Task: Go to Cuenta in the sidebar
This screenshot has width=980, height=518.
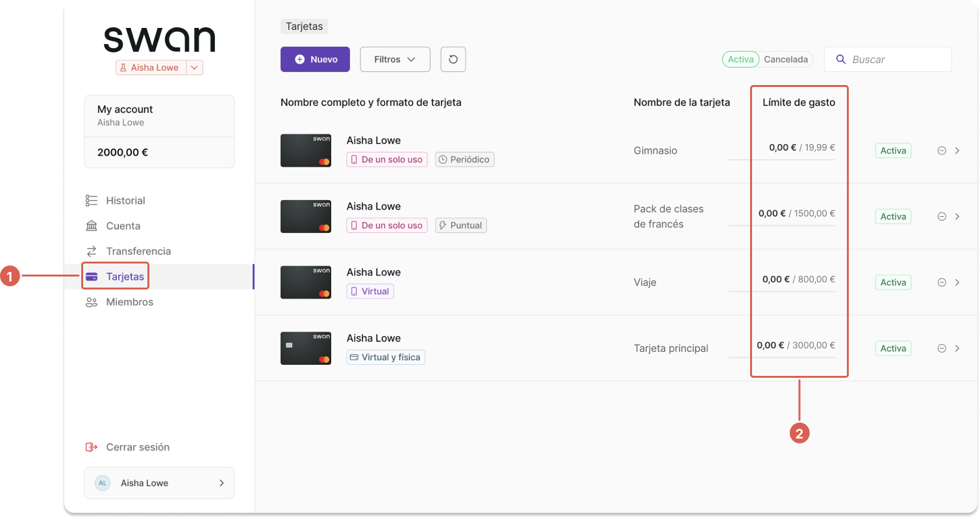Action: (x=159, y=226)
